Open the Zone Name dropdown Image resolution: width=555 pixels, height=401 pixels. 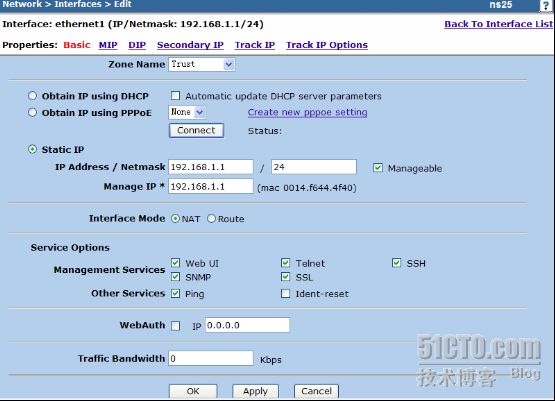point(202,64)
